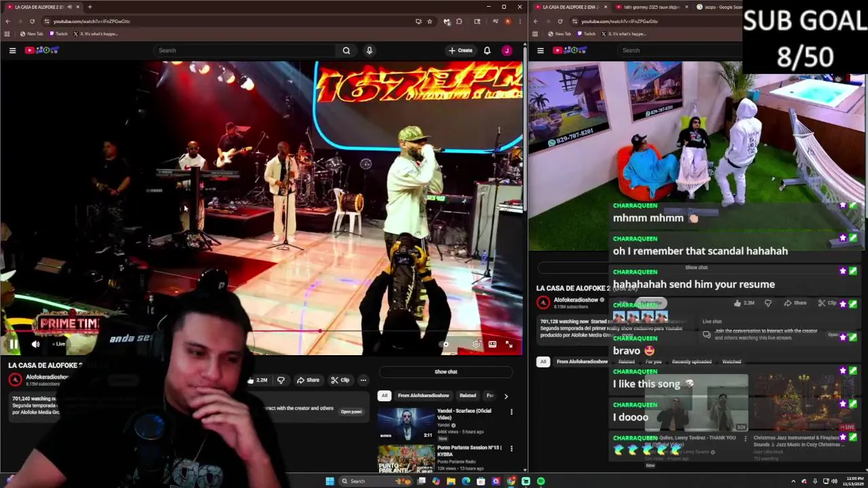Click the Open panel button in left window
Image resolution: width=868 pixels, height=488 pixels.
351,411
